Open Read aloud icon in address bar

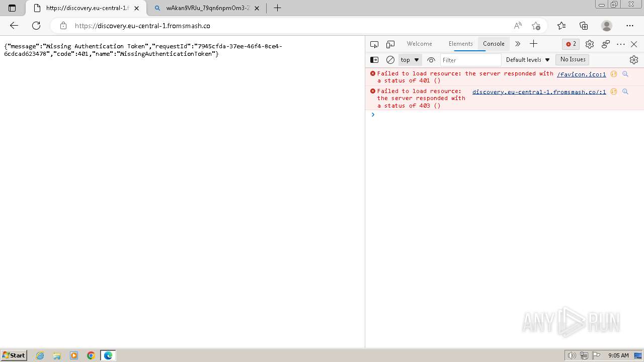518,26
